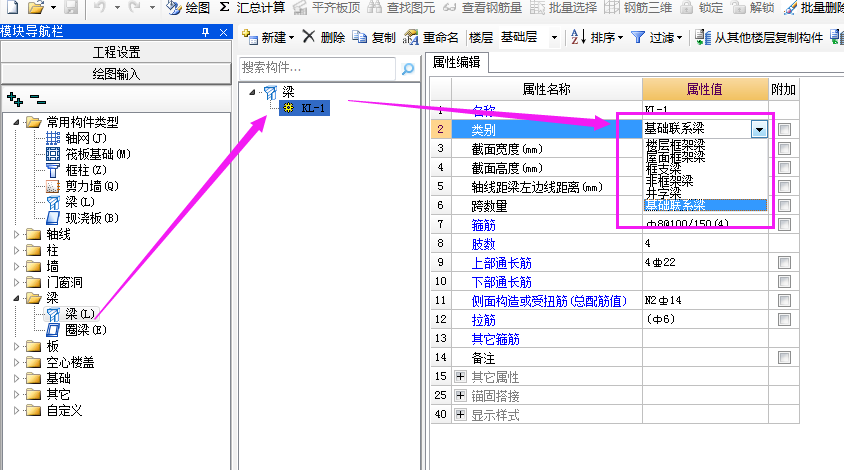The image size is (844, 470).
Task: Select 剪力墙(Q) in navigation tree
Action: [92, 186]
